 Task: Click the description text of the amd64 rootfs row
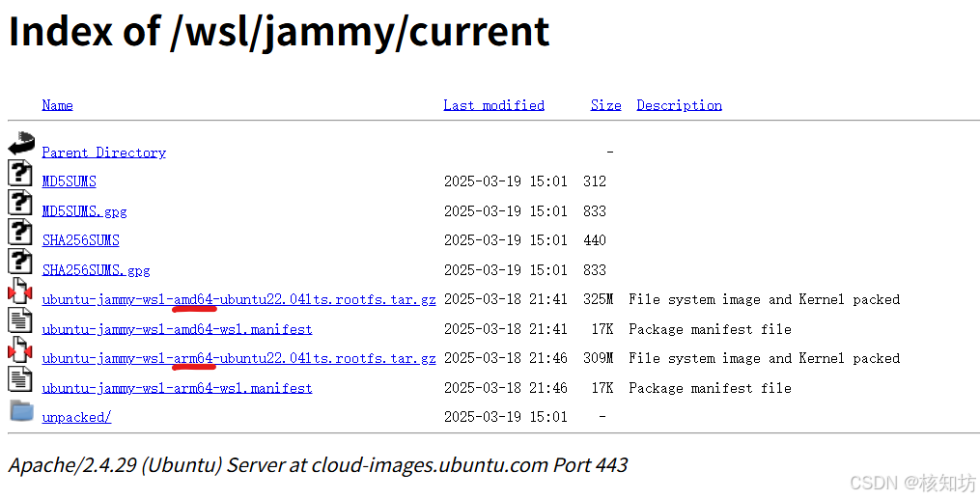pos(765,299)
